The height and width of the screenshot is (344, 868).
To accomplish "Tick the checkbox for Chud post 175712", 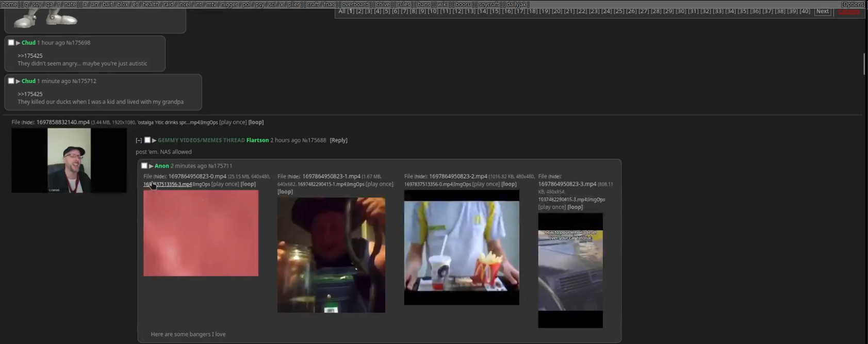I will pyautogui.click(x=11, y=80).
